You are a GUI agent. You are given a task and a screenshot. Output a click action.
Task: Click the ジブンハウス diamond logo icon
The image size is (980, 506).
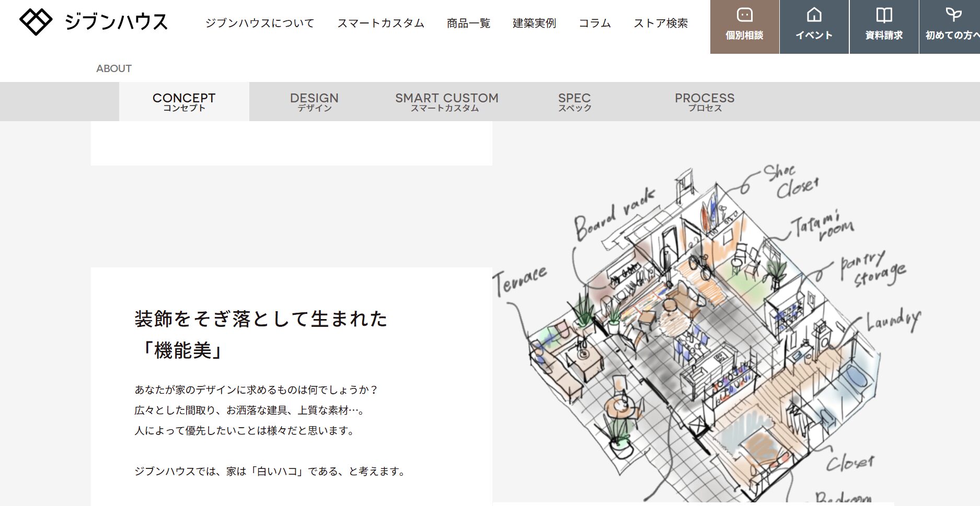36,22
